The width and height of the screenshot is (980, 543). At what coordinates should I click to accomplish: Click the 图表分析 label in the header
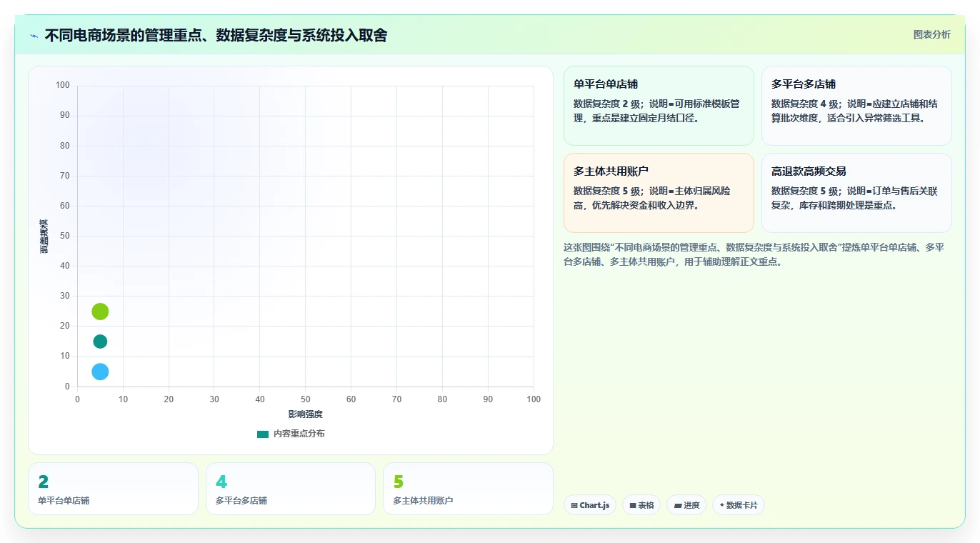tap(931, 34)
